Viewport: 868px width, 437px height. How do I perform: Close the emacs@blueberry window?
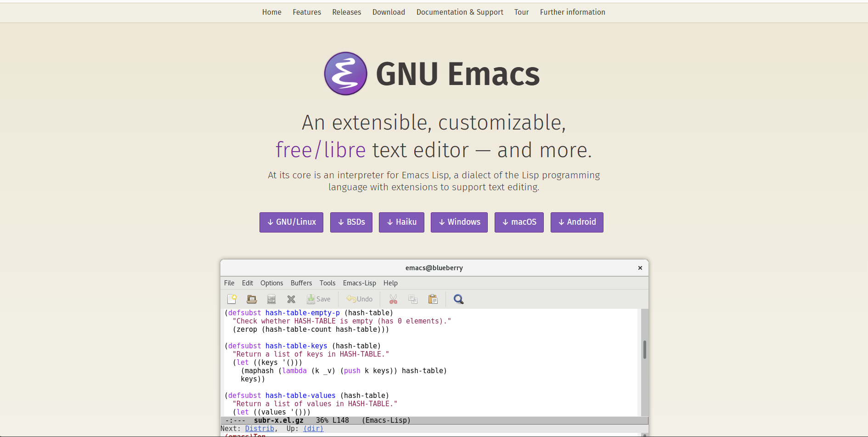(x=640, y=268)
